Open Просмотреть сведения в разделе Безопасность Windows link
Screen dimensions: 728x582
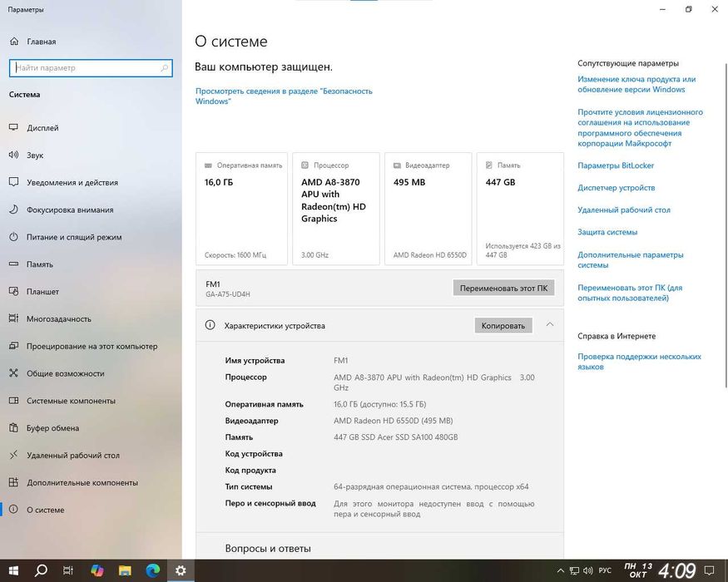point(284,96)
